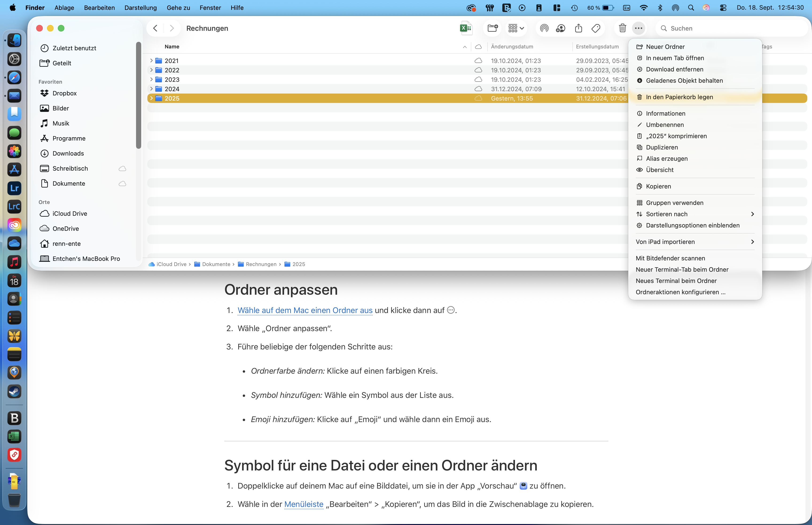Click the ellipsis action menu button
812x525 pixels.
638,28
